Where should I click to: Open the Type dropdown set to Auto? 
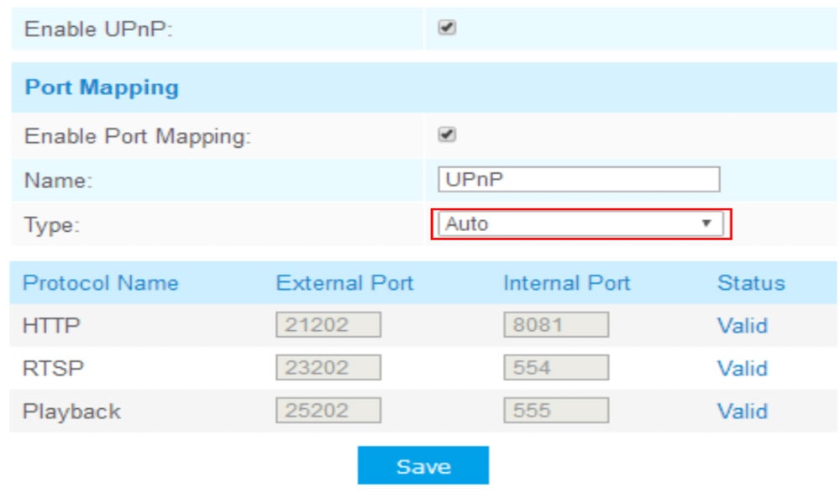point(580,224)
